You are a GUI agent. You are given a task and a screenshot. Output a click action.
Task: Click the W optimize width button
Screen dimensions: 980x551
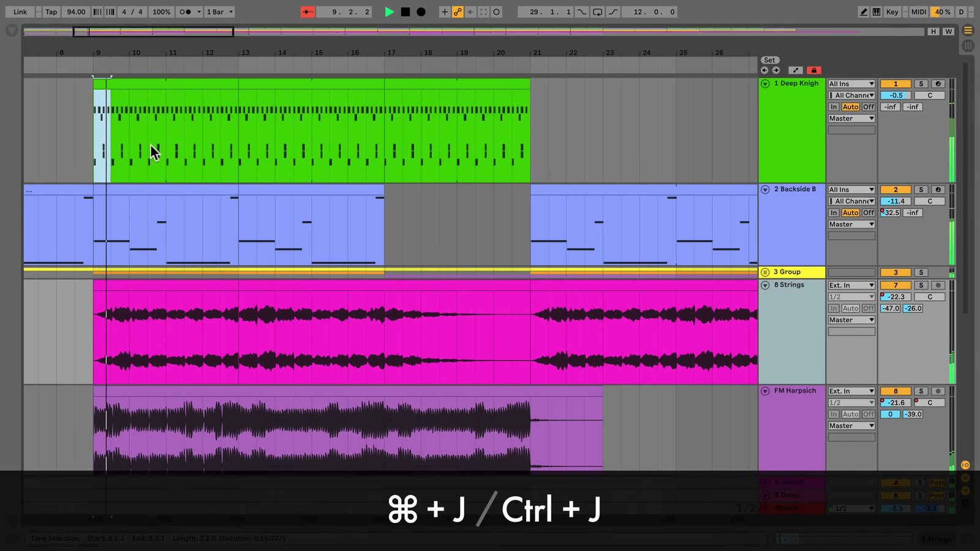tap(948, 31)
